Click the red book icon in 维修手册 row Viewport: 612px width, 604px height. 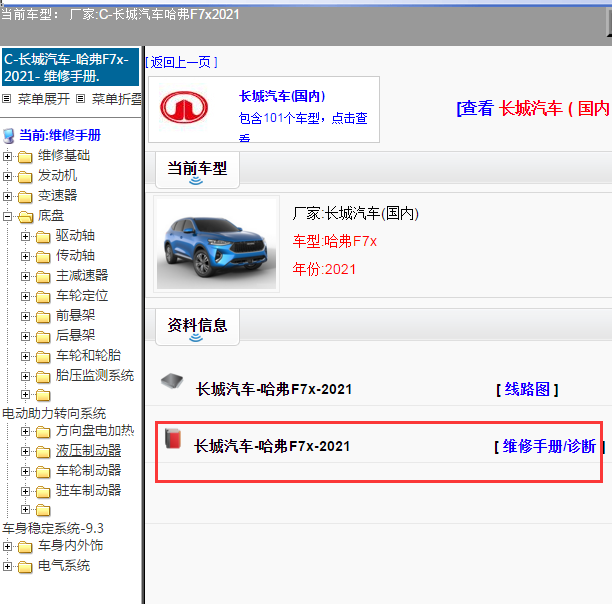tap(173, 438)
